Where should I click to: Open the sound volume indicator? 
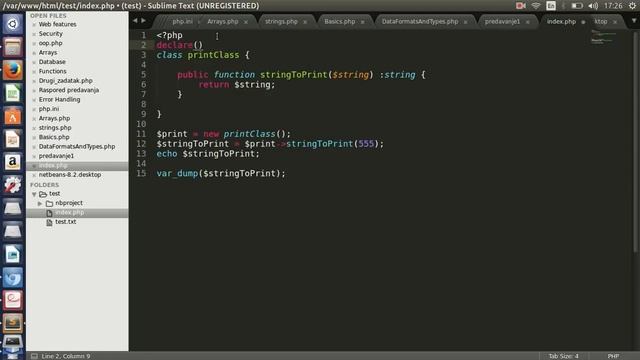point(593,6)
